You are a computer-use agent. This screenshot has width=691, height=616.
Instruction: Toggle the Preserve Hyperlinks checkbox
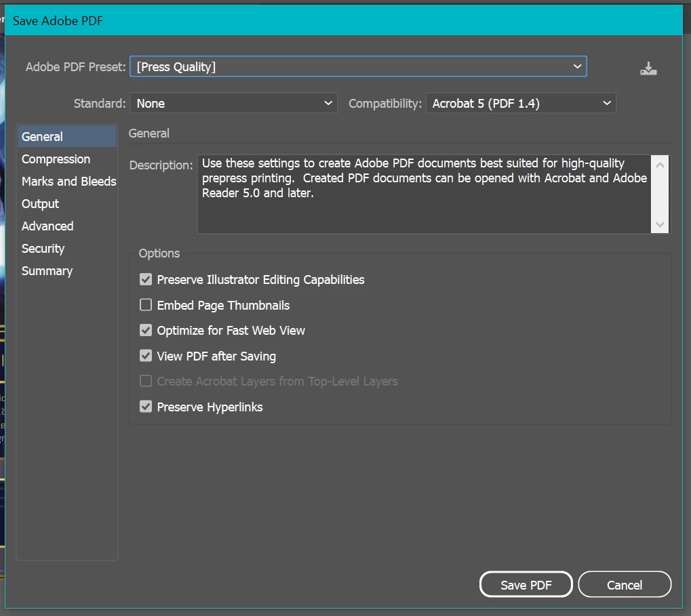(x=146, y=407)
